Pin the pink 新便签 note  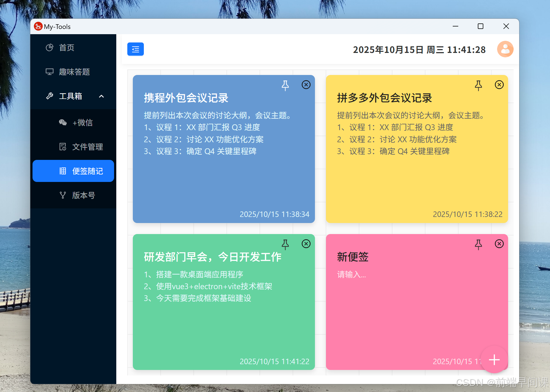point(478,245)
